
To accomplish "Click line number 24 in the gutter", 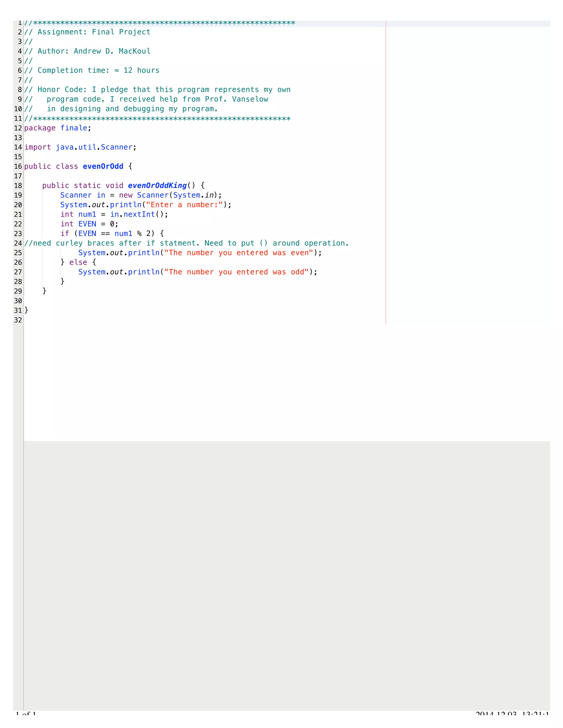I will pos(18,244).
